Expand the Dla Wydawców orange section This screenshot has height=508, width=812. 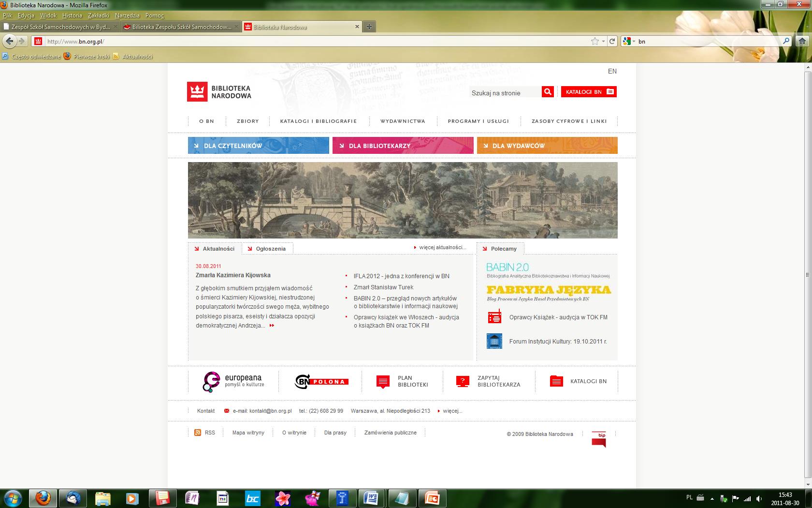(x=547, y=145)
